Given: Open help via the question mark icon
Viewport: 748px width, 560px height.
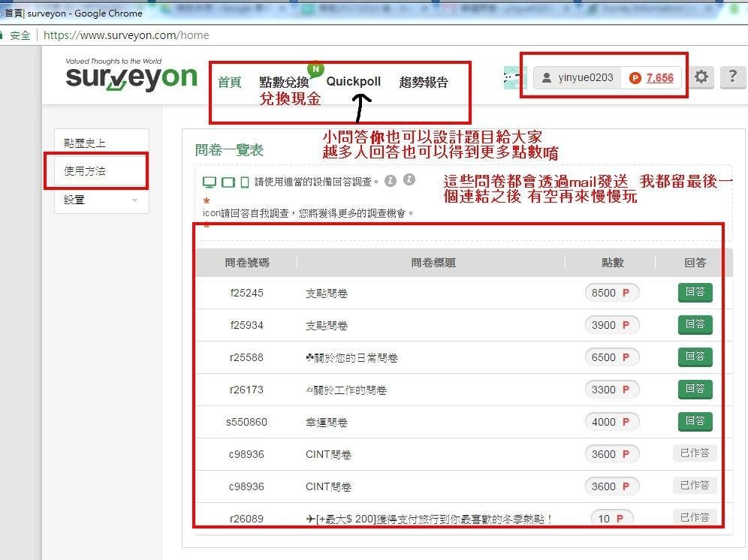Looking at the screenshot, I should (733, 77).
